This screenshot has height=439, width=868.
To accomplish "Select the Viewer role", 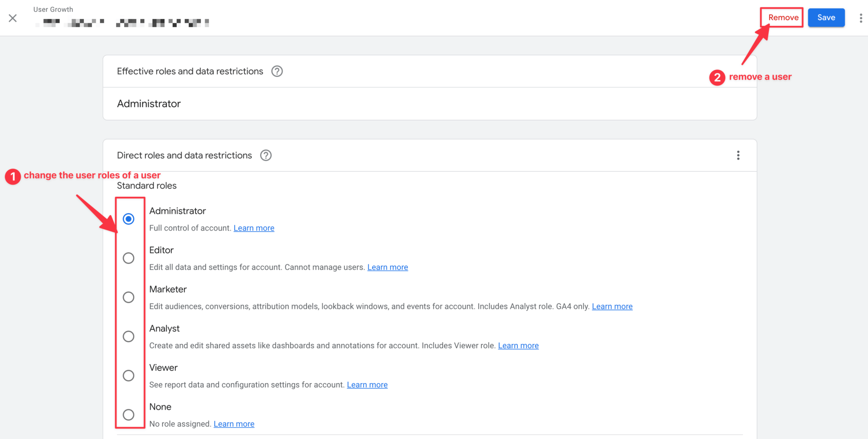I will [x=129, y=375].
